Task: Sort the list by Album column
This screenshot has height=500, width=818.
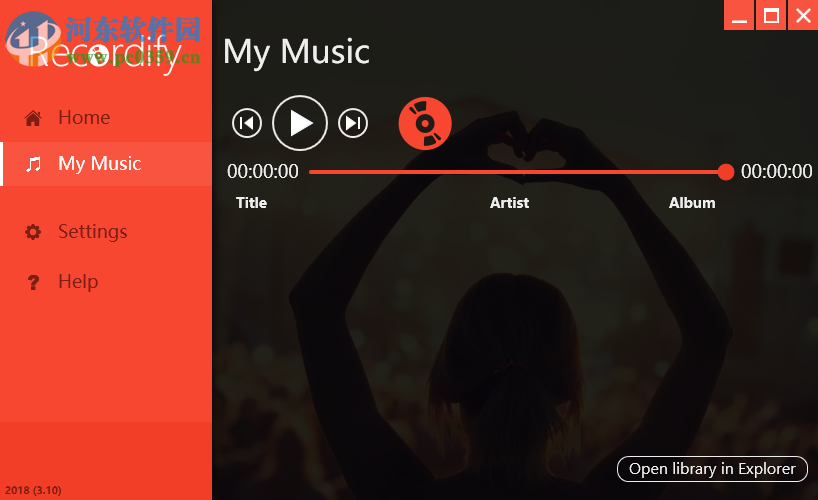Action: (692, 203)
